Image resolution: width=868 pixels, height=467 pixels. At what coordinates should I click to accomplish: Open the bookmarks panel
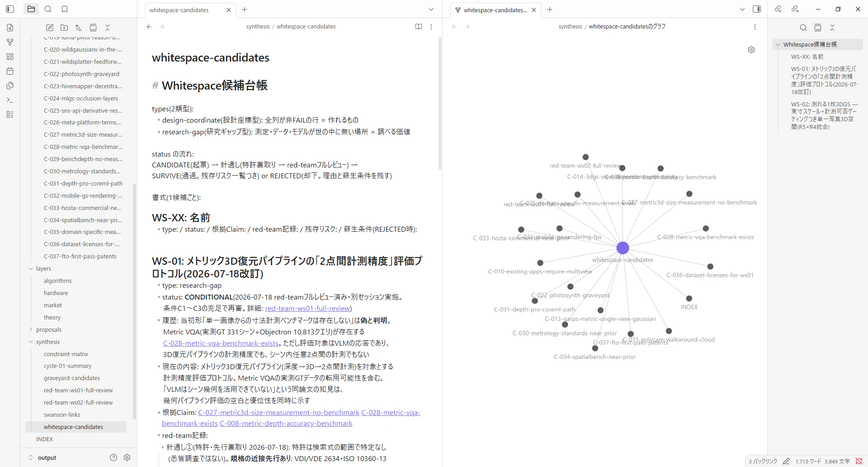click(x=65, y=9)
